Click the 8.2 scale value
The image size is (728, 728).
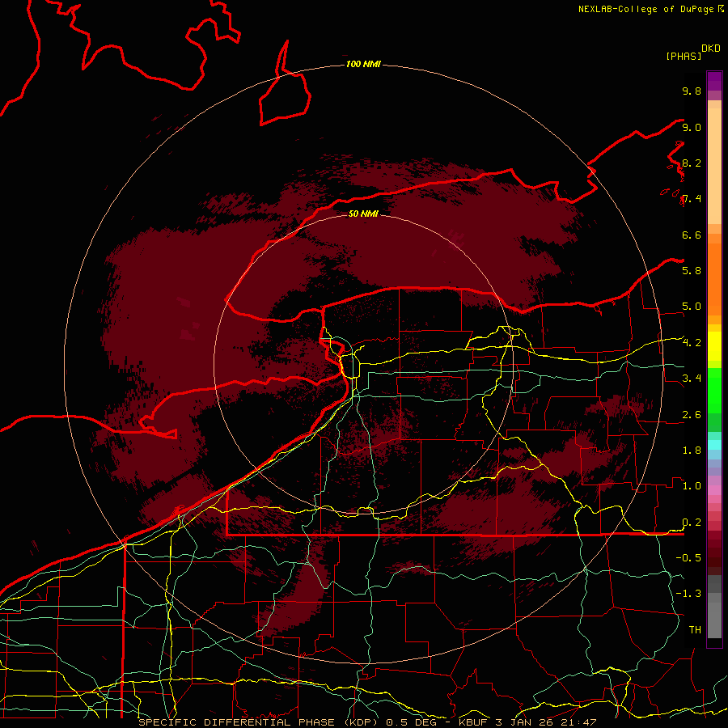[692, 163]
